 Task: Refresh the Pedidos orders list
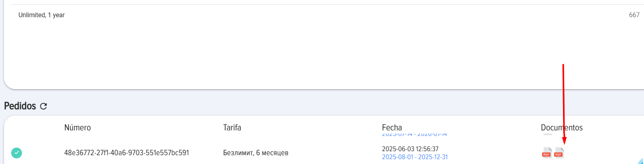(x=43, y=106)
